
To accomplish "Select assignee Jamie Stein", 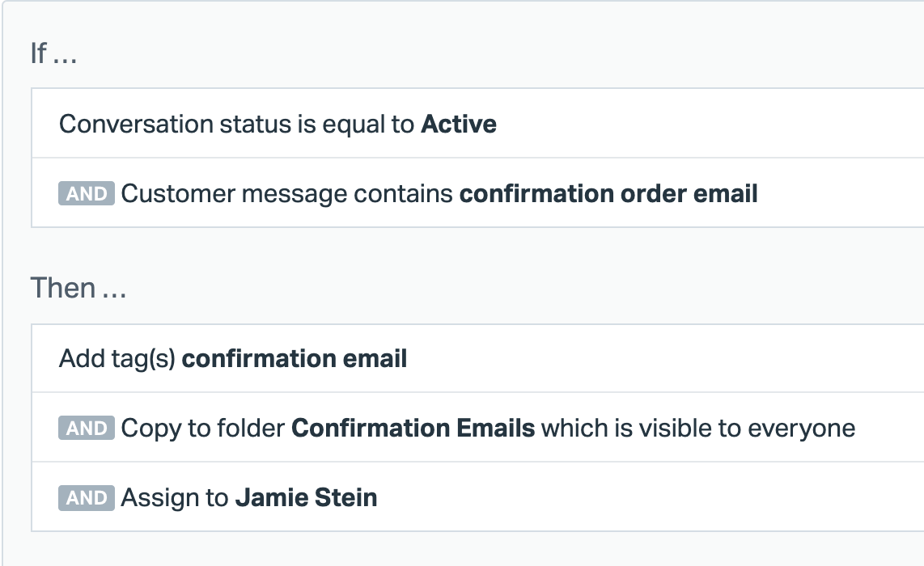I will coord(306,497).
